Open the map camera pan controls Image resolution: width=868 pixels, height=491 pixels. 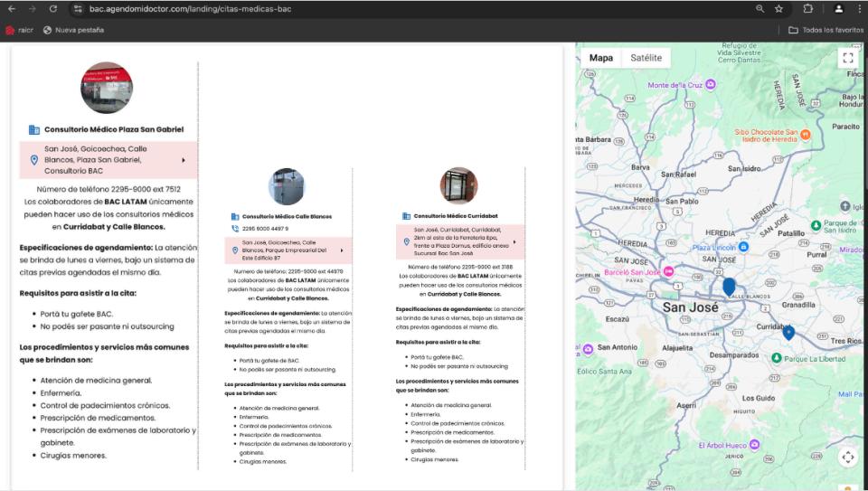tap(847, 457)
